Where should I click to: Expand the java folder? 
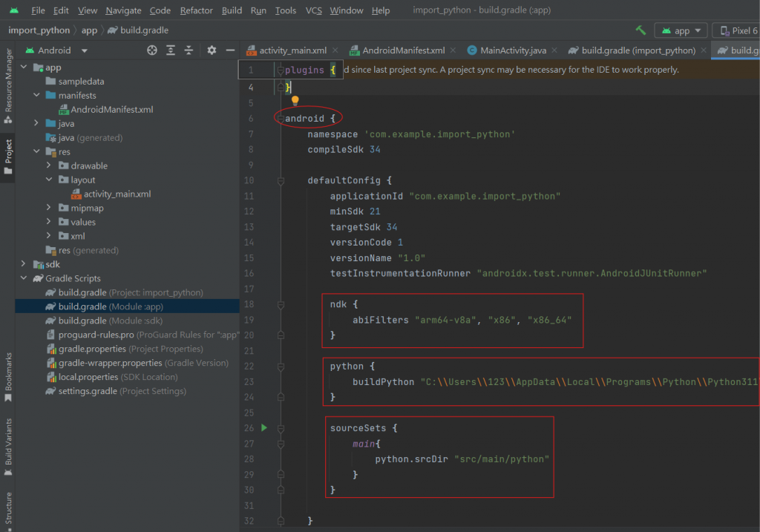(x=36, y=123)
